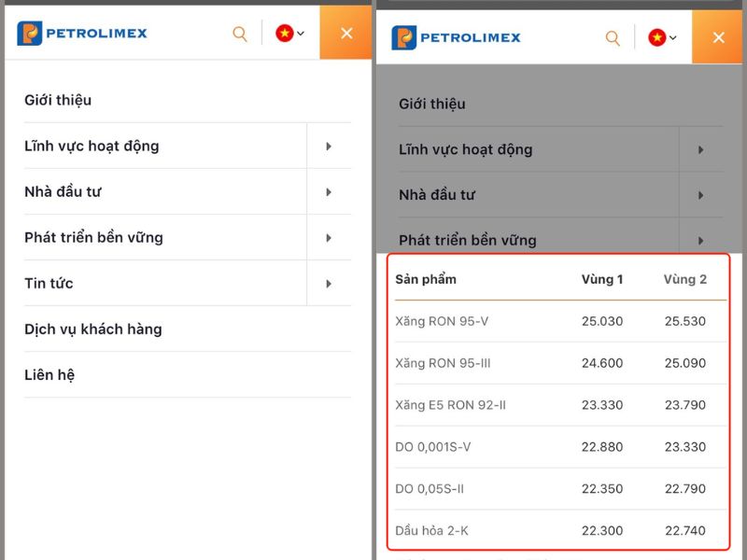
Task: Open the search on the left panel
Action: (240, 33)
